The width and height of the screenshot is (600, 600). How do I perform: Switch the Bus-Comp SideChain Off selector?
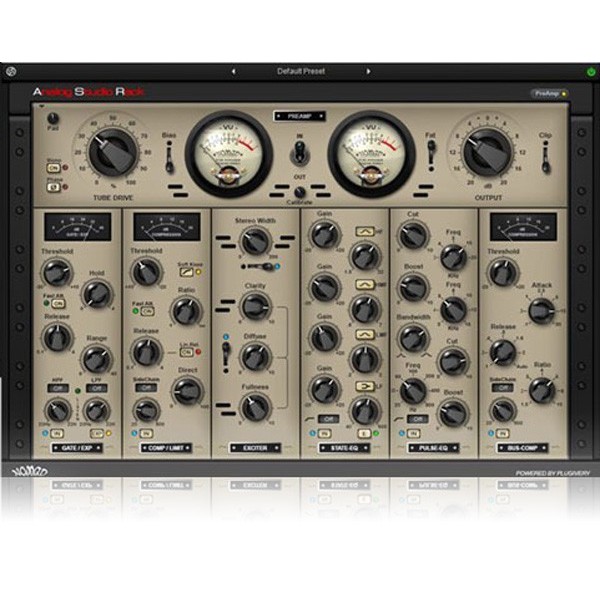(x=503, y=388)
